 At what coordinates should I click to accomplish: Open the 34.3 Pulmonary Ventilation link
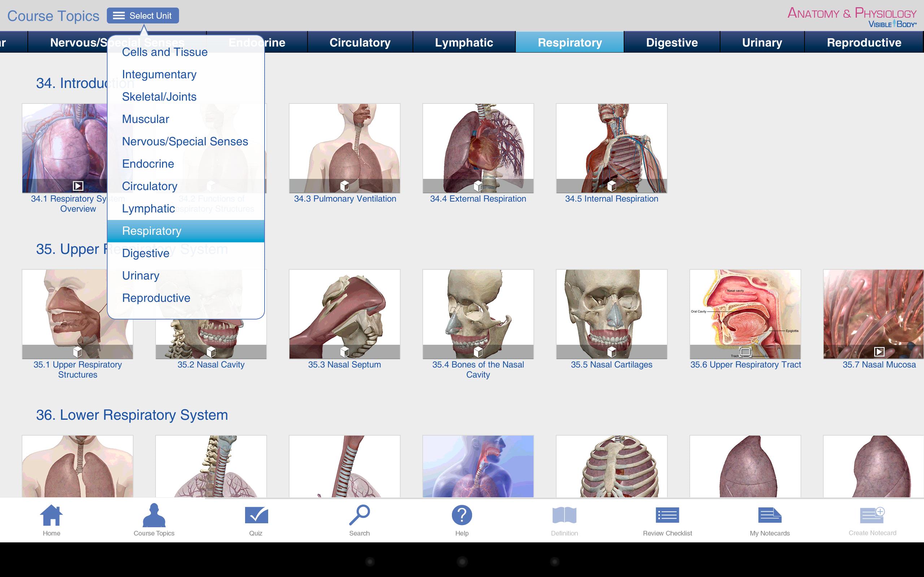pos(345,198)
